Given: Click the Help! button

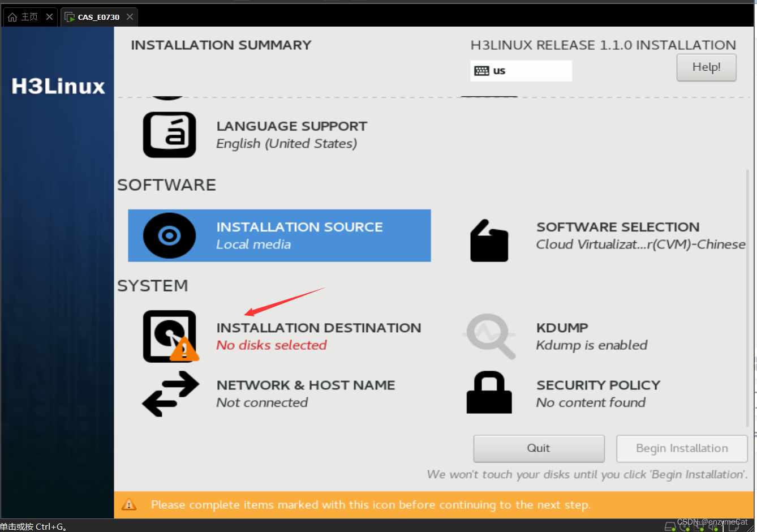Looking at the screenshot, I should click(x=706, y=67).
